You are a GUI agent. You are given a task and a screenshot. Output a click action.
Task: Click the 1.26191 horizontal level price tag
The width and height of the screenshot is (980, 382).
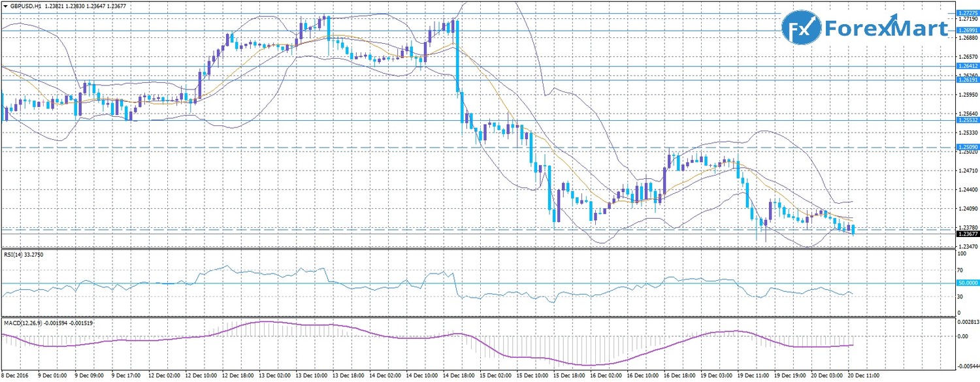pos(967,80)
